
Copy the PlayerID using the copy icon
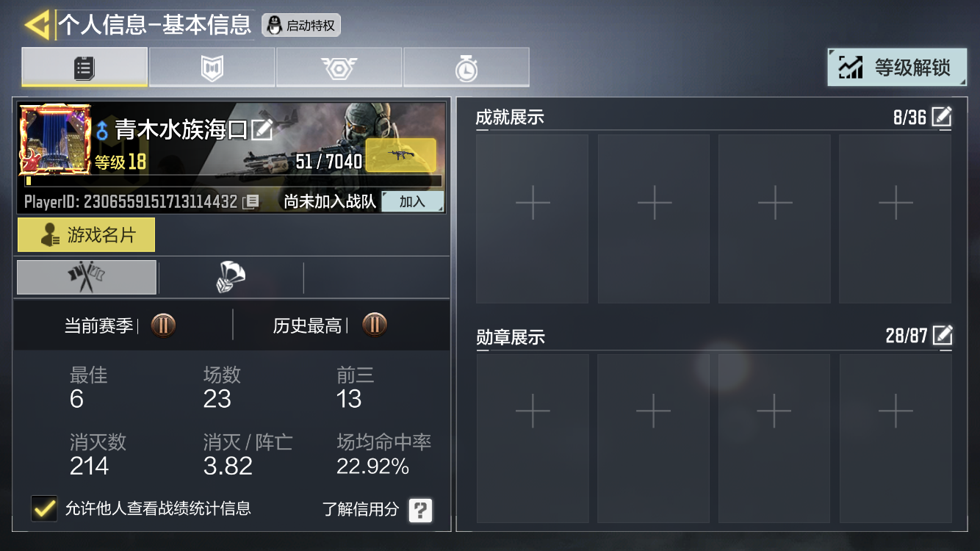(251, 201)
